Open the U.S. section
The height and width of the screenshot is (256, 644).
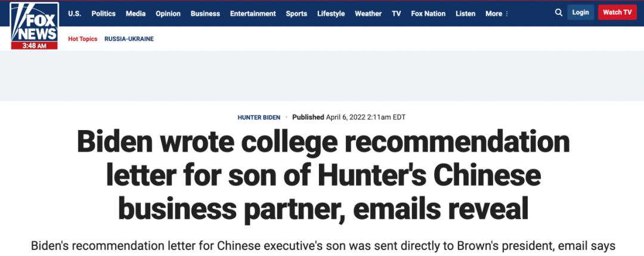(x=75, y=14)
